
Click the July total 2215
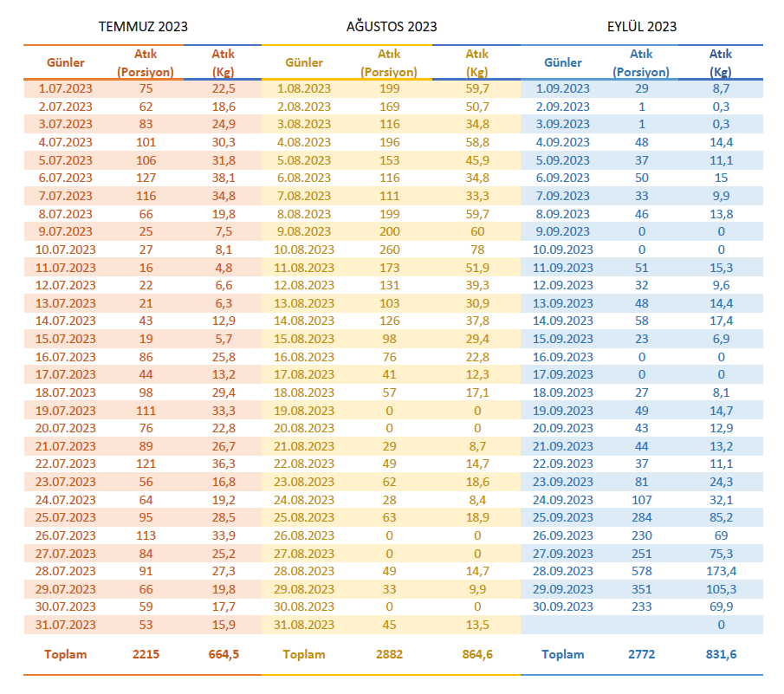[x=146, y=654]
